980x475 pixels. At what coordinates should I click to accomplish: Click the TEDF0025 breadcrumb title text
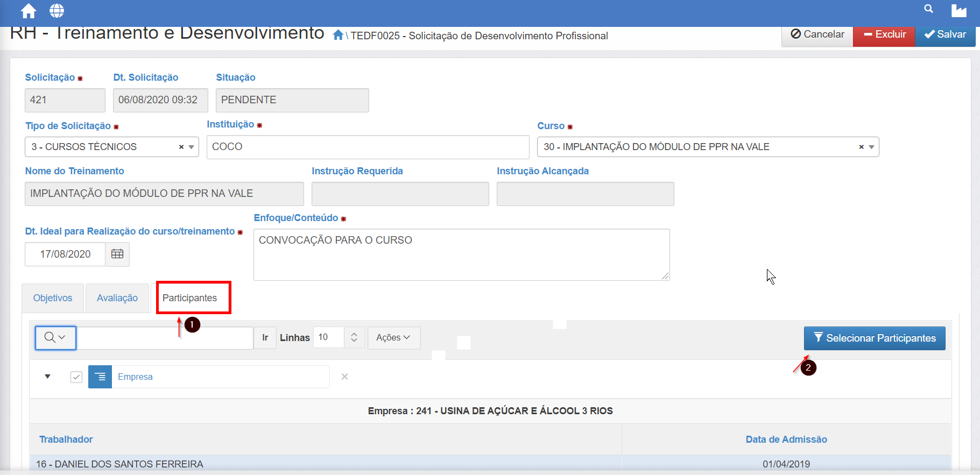(480, 36)
